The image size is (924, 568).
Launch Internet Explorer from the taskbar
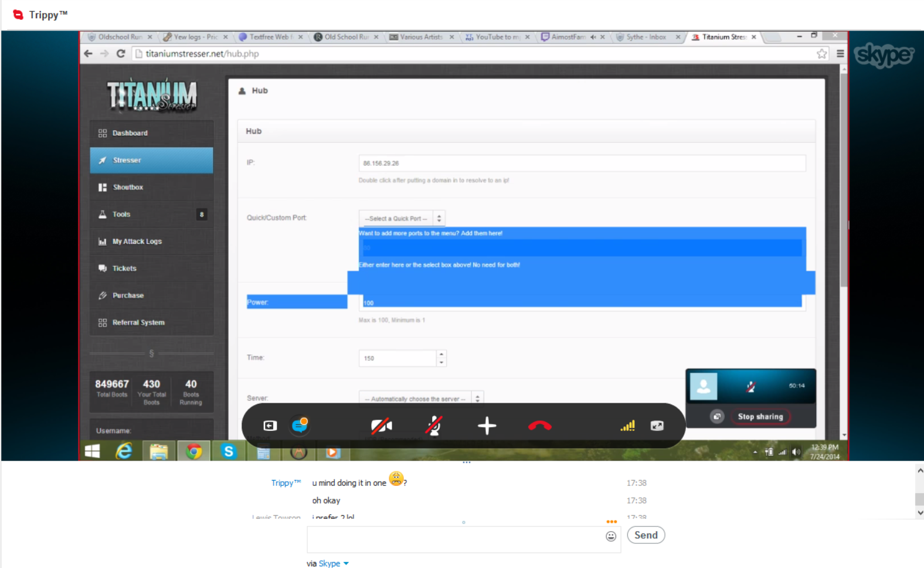coord(124,451)
